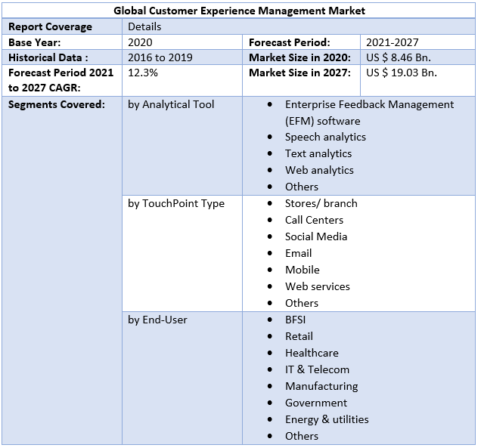Image resolution: width=481 pixels, height=448 pixels.
Task: Click the by Analytical Tool cell
Action: pos(171,104)
